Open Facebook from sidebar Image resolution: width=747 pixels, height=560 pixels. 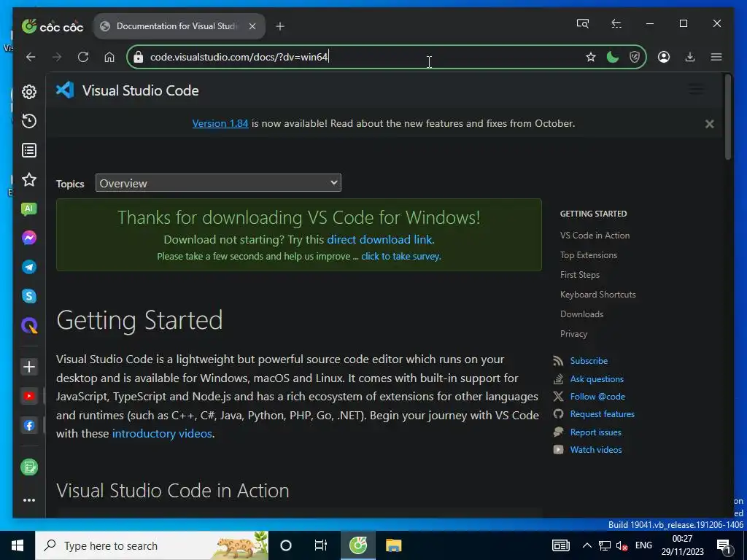pos(29,426)
